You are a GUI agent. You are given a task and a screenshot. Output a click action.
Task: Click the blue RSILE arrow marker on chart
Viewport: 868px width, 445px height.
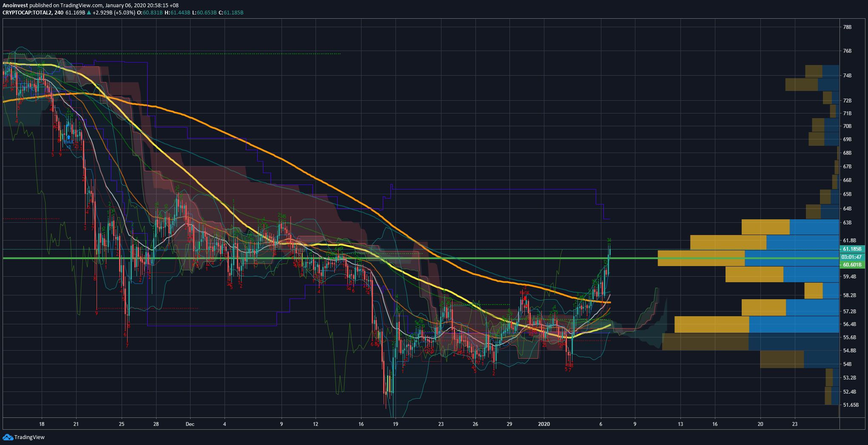click(68, 137)
